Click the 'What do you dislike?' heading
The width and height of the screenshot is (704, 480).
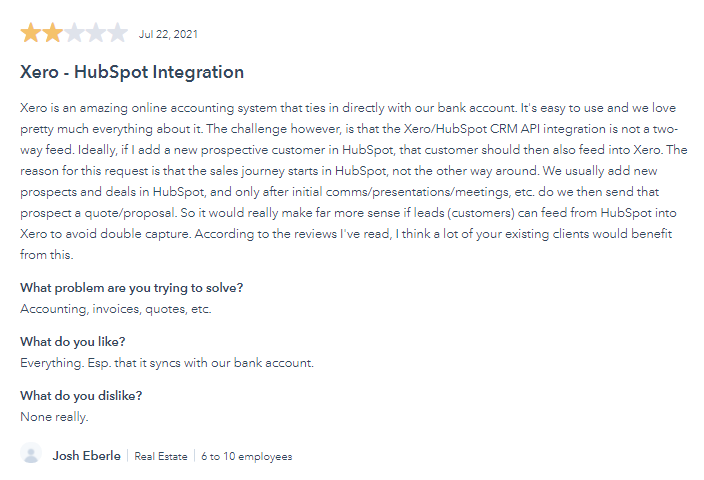(x=81, y=396)
